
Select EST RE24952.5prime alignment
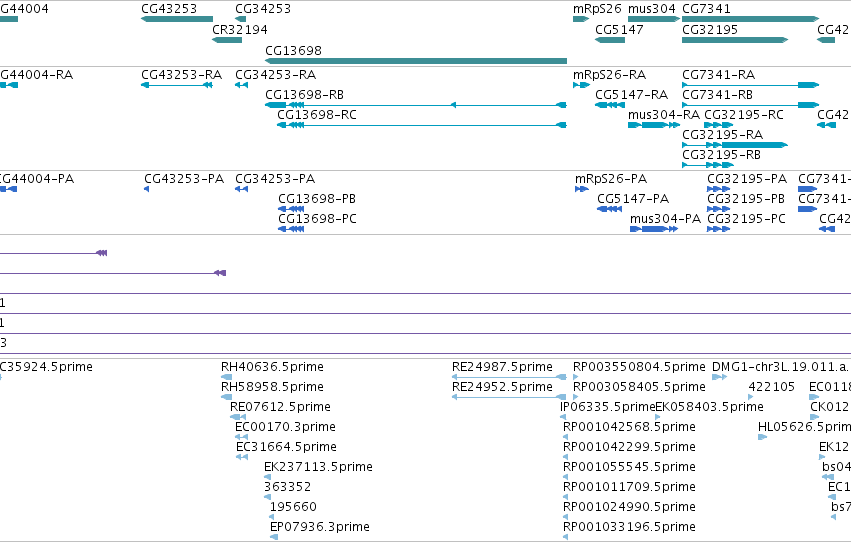click(509, 397)
